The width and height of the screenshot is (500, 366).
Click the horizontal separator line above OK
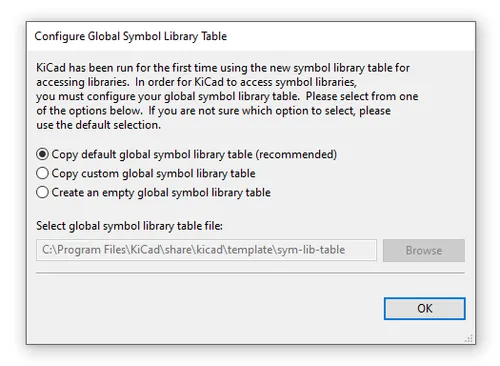[250, 273]
